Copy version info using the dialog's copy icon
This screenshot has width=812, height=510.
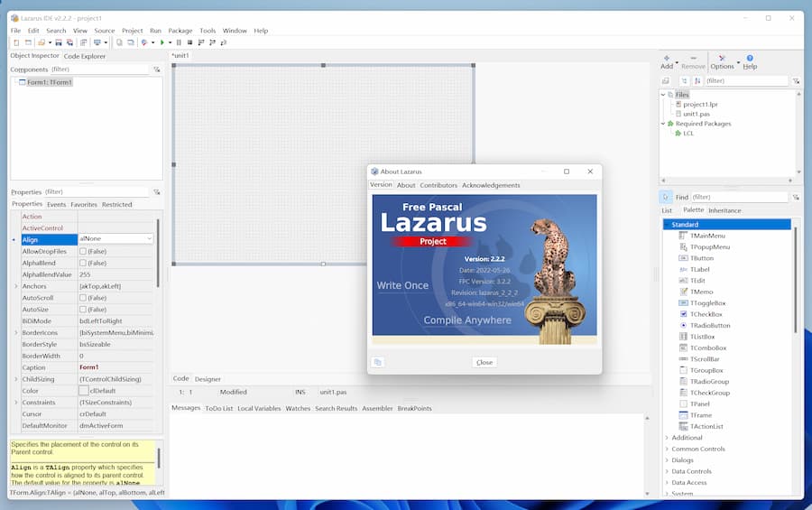(x=378, y=362)
